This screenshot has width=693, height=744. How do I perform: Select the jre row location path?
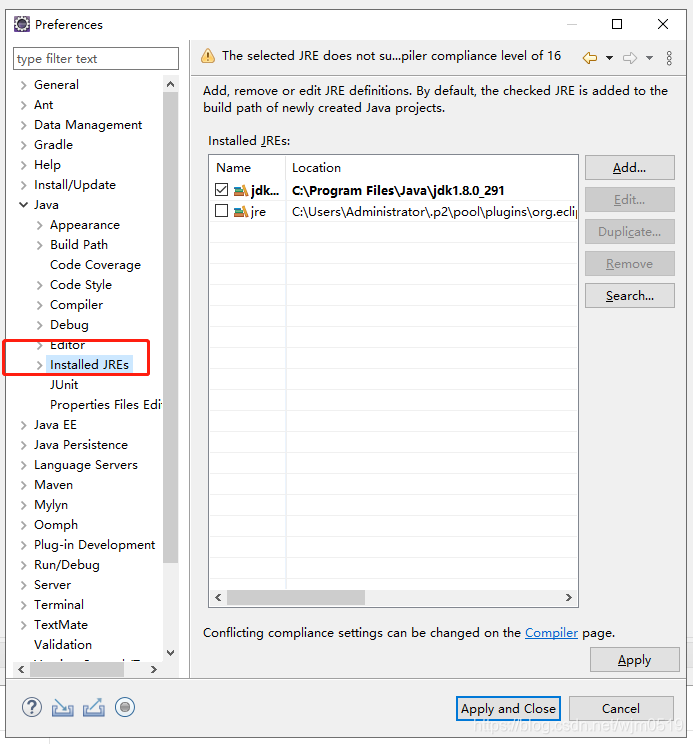434,211
